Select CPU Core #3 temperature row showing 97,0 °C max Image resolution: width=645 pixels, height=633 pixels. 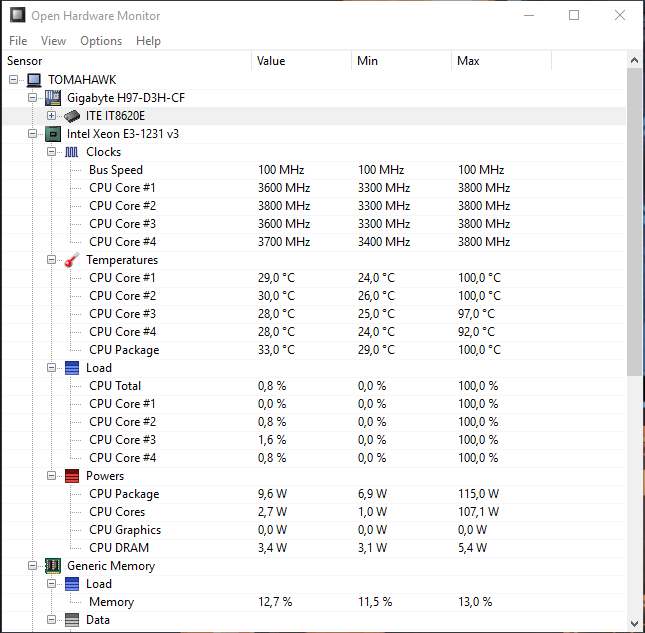point(315,314)
